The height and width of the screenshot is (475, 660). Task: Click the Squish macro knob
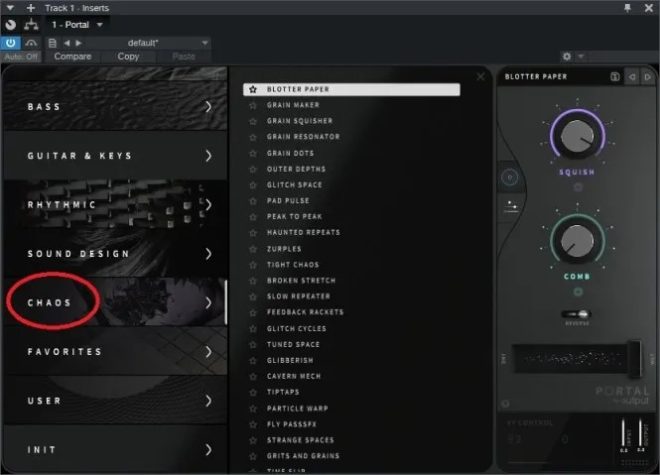577,136
